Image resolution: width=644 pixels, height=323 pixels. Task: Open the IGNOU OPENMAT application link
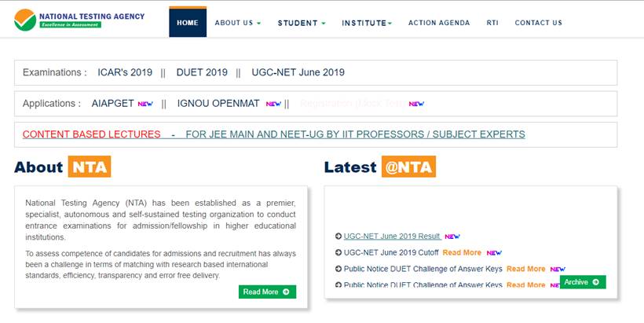click(x=218, y=104)
